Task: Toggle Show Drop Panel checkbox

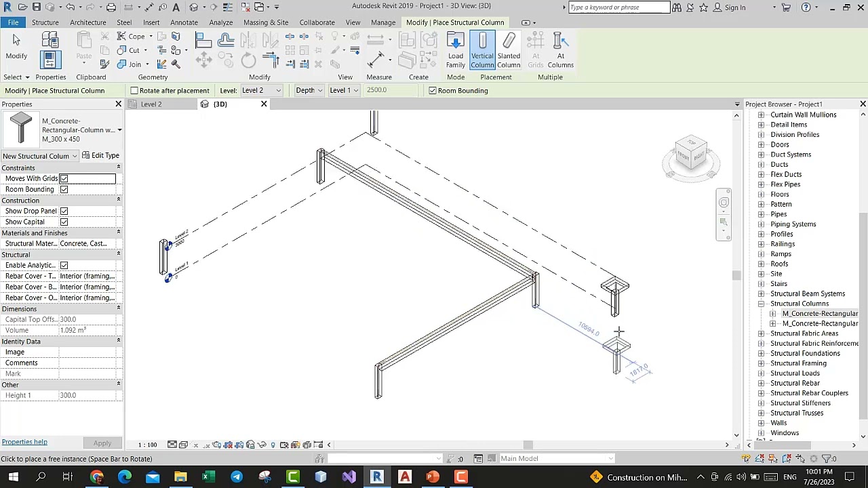Action: [x=64, y=211]
